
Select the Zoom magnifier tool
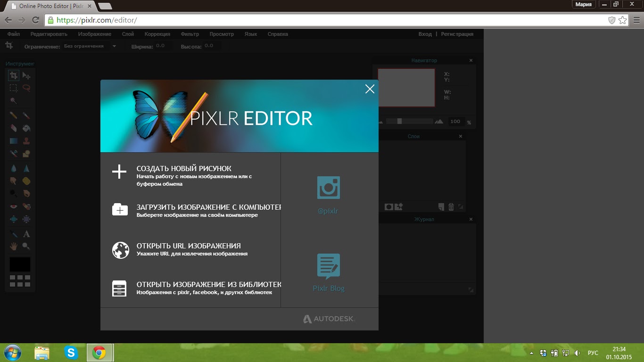[26, 246]
